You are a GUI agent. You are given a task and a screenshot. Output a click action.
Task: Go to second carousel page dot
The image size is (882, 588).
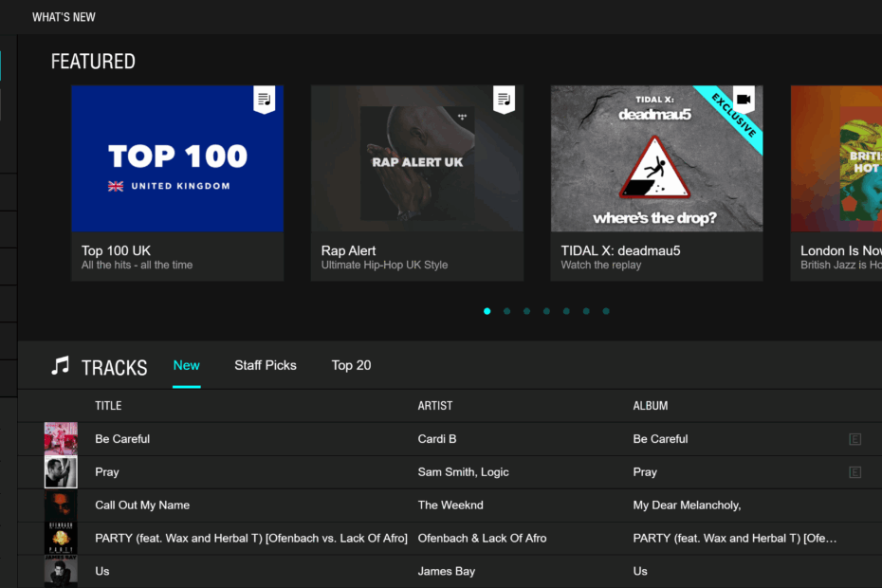point(506,311)
